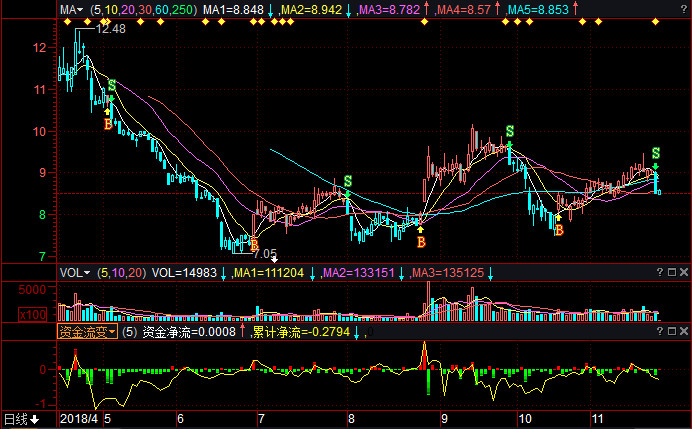This screenshot has height=429, width=692.
Task: Click the white arrow beside 7.05 low
Action: [x=274, y=259]
